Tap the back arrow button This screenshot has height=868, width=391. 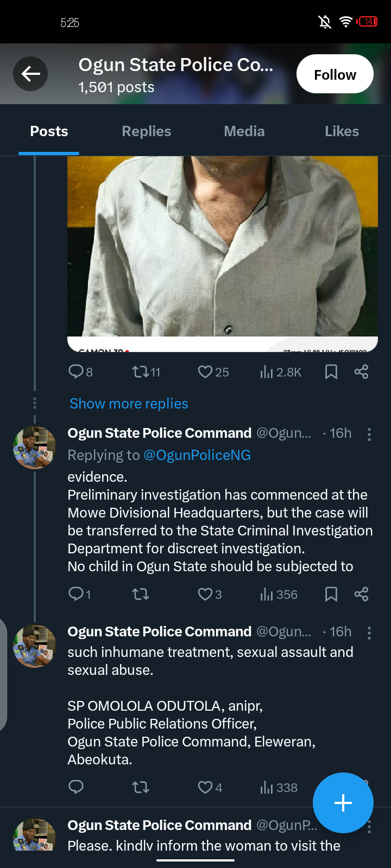(30, 74)
